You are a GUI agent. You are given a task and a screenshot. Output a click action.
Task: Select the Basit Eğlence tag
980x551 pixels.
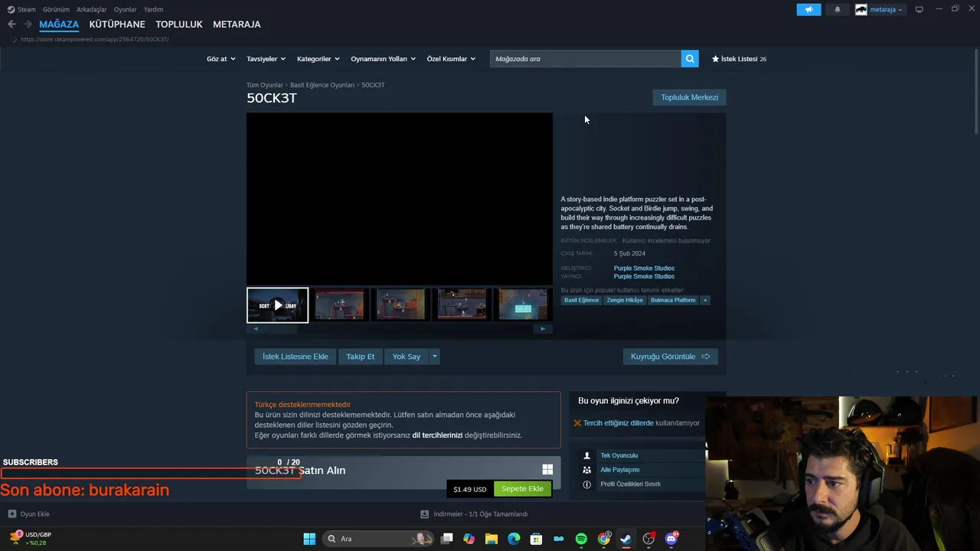click(x=581, y=300)
